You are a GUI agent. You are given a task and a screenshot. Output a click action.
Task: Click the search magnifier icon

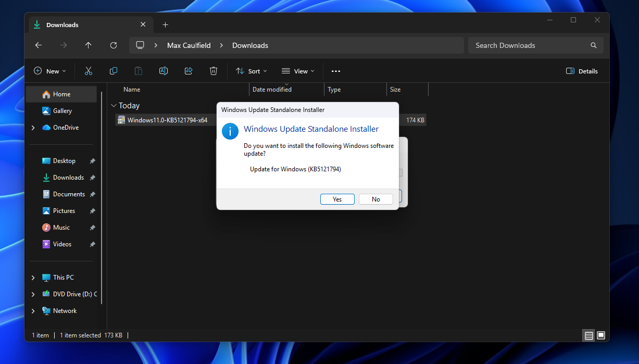pos(594,45)
